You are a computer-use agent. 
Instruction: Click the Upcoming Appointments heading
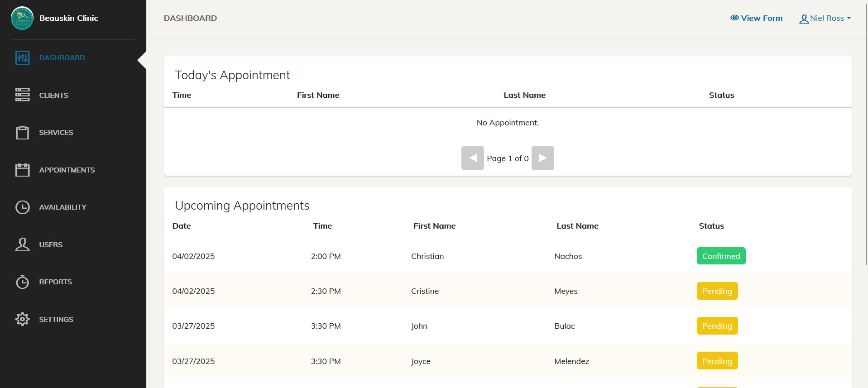coord(242,206)
